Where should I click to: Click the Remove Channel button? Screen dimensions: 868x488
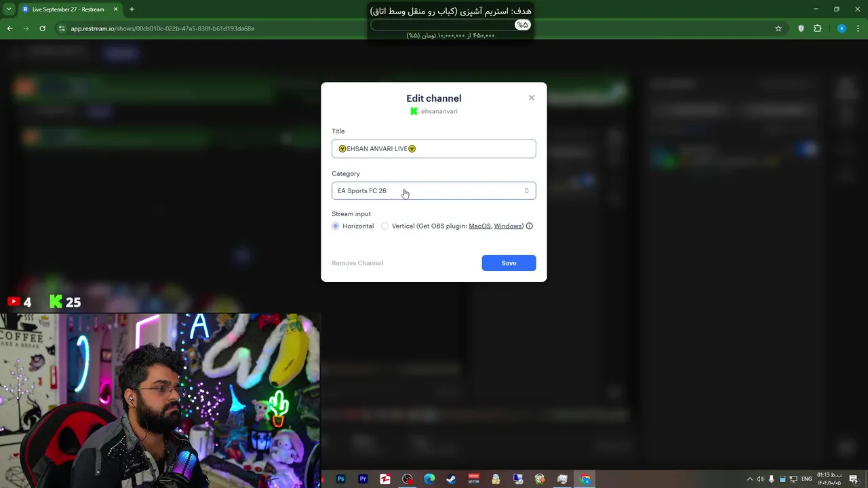pos(357,263)
